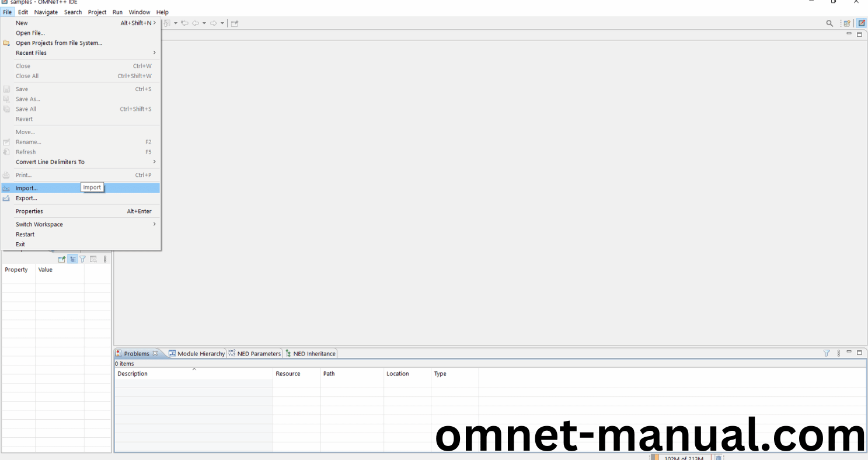Switch to the NED Parameters tab
Image resolution: width=868 pixels, height=460 pixels.
click(x=255, y=354)
